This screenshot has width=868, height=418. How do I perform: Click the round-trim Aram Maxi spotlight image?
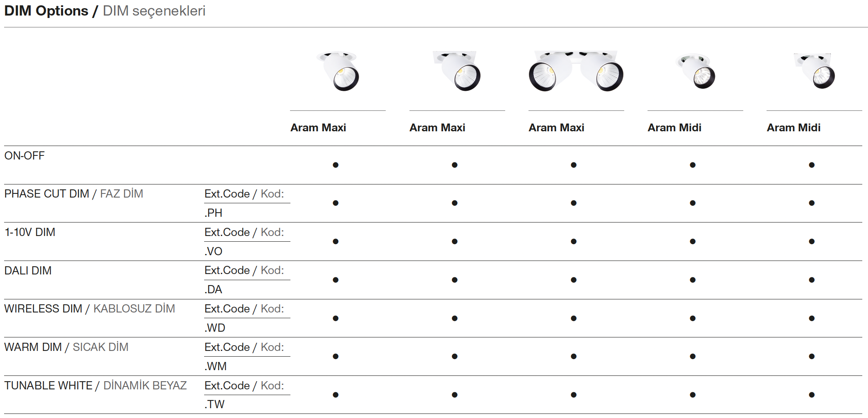click(338, 71)
